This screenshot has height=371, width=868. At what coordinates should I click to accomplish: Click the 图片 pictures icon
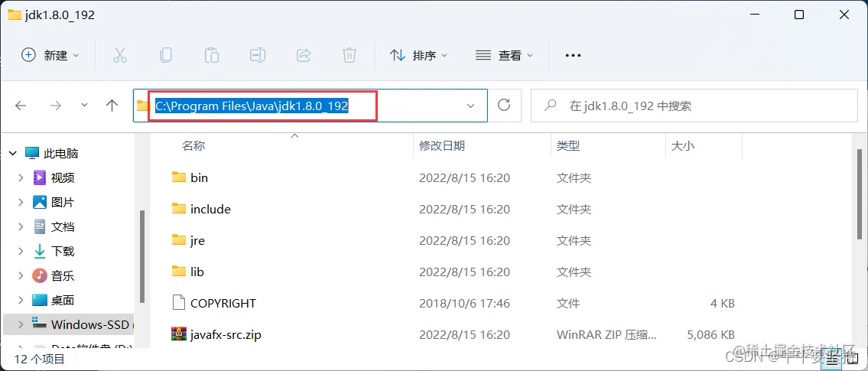click(x=39, y=202)
